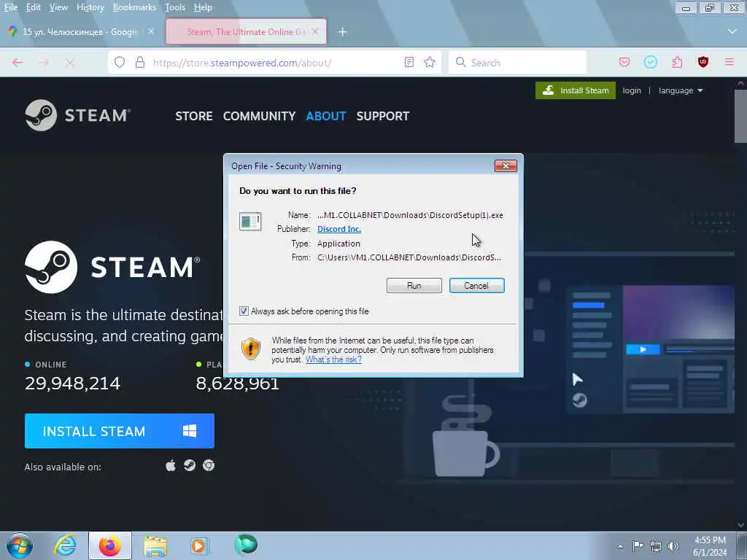Click the Apple icon under Also available on
Viewport: 747px width, 560px height.
pyautogui.click(x=171, y=465)
